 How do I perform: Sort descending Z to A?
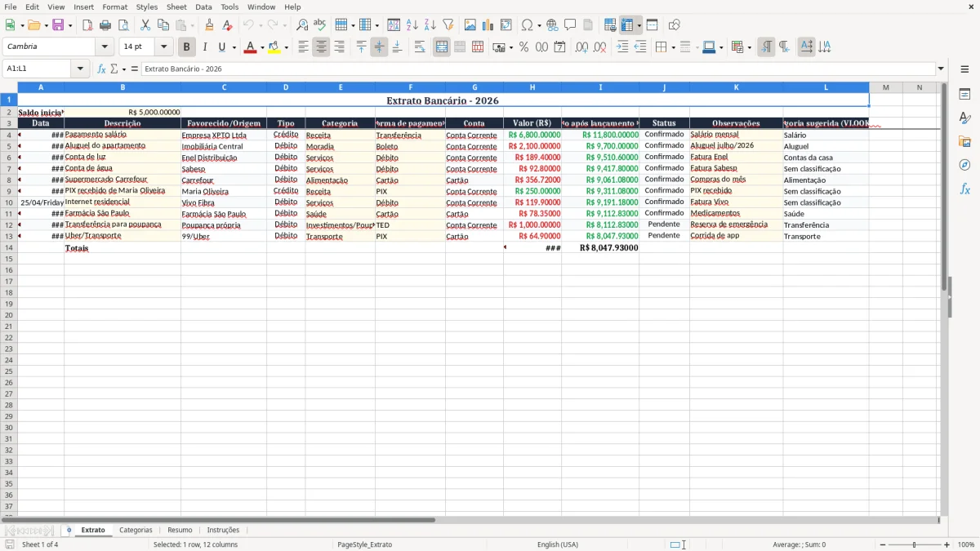[x=430, y=25]
